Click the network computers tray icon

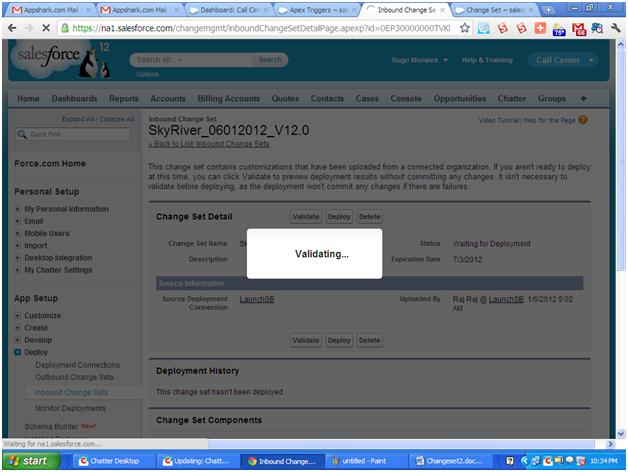pos(536,461)
